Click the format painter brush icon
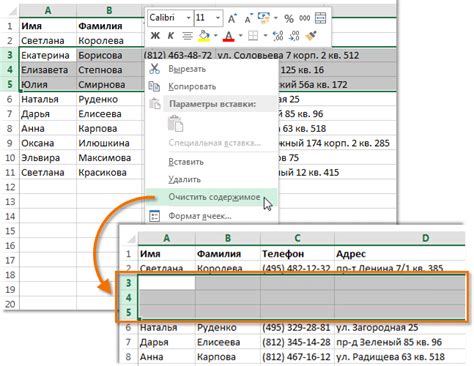 [311, 36]
